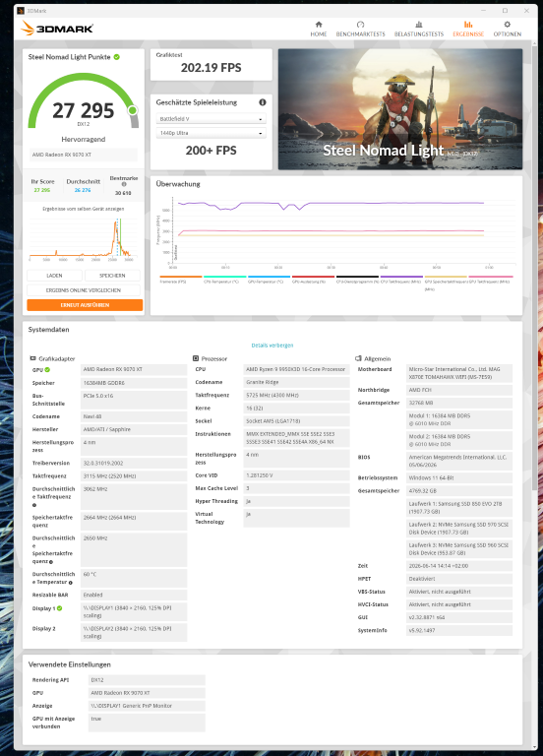Click info dot beside Durchschnittliche Temperatur
The height and width of the screenshot is (756, 543).
[x=71, y=583]
